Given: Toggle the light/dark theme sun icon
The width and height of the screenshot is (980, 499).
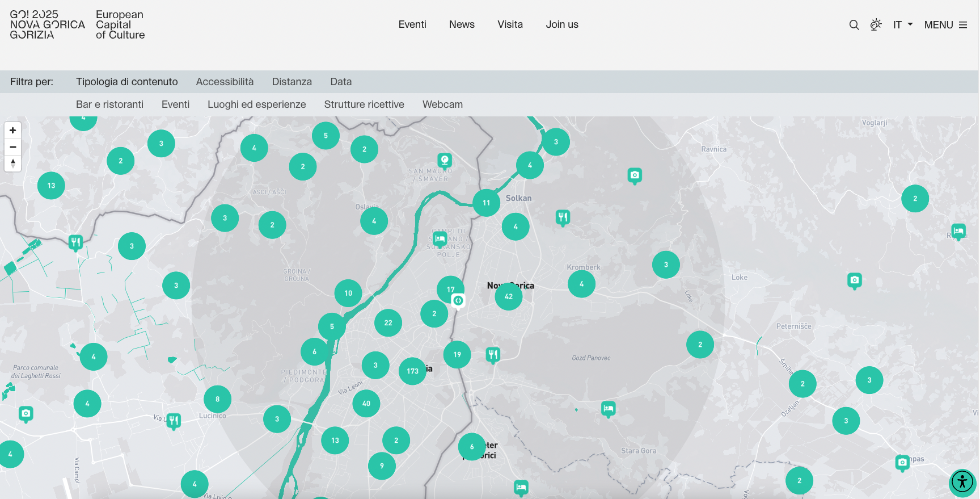Looking at the screenshot, I should click(876, 24).
